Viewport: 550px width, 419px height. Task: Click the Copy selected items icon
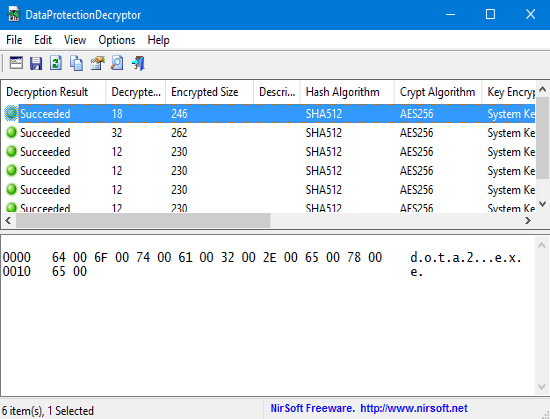(x=76, y=63)
